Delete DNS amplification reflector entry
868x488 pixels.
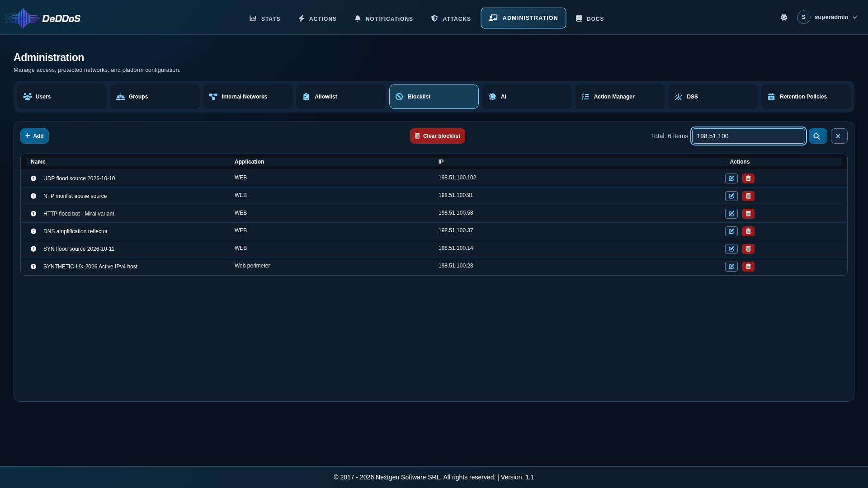pyautogui.click(x=748, y=231)
